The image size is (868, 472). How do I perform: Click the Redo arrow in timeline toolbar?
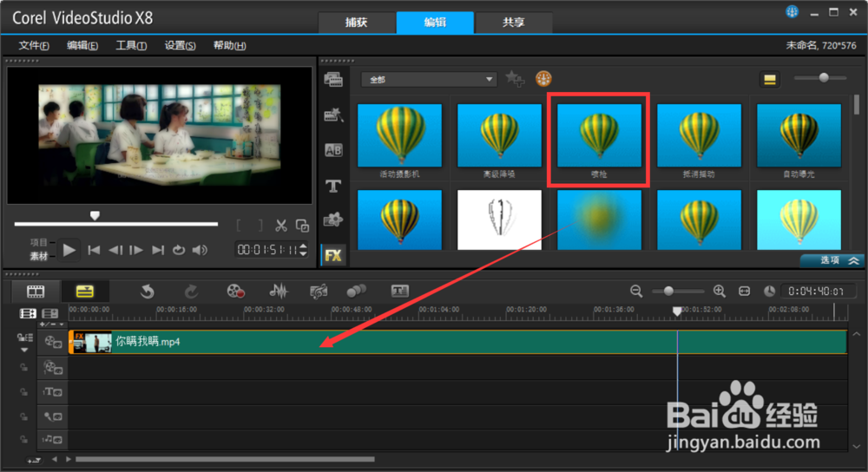coord(191,291)
